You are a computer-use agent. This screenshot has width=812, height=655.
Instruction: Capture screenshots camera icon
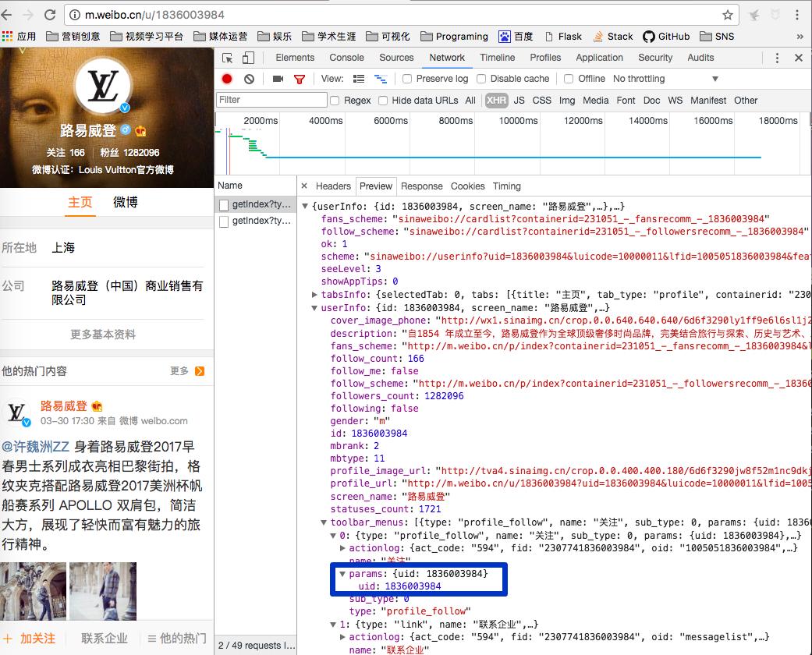pos(278,79)
